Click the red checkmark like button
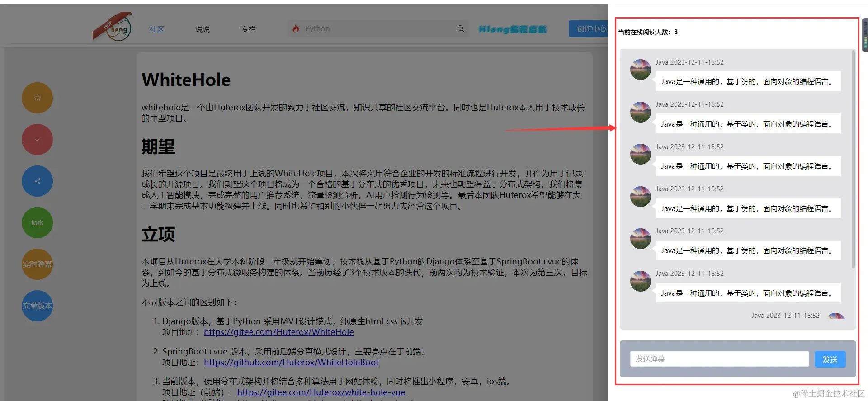This screenshot has height=401, width=868. (37, 139)
